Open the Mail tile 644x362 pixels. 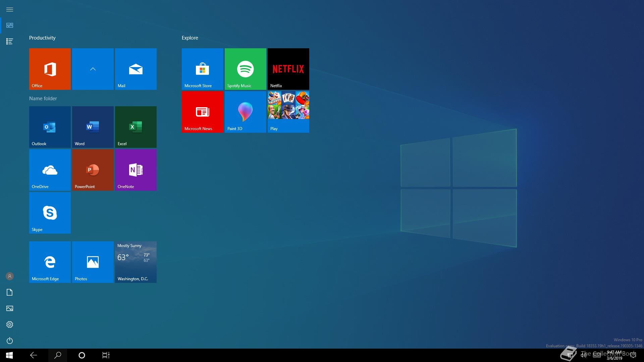coord(136,69)
